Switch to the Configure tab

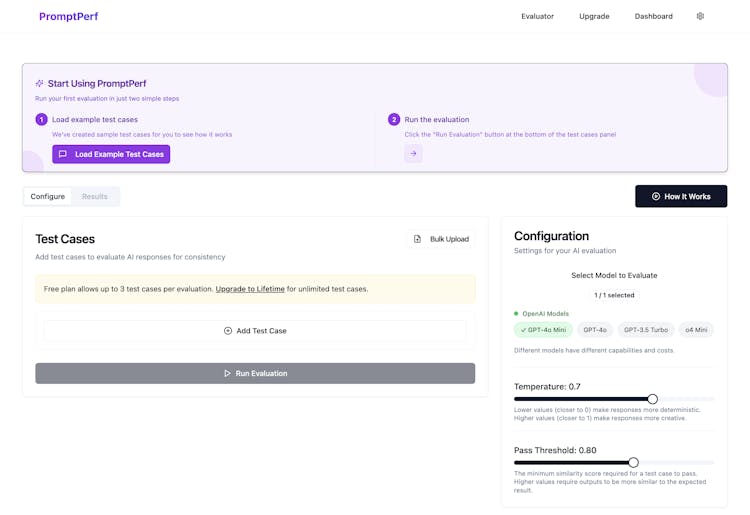(47, 197)
